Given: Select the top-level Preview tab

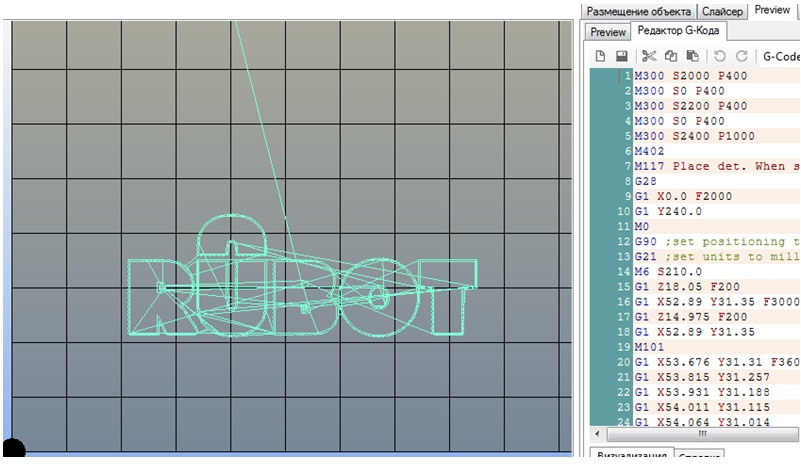Looking at the screenshot, I should pyautogui.click(x=772, y=10).
